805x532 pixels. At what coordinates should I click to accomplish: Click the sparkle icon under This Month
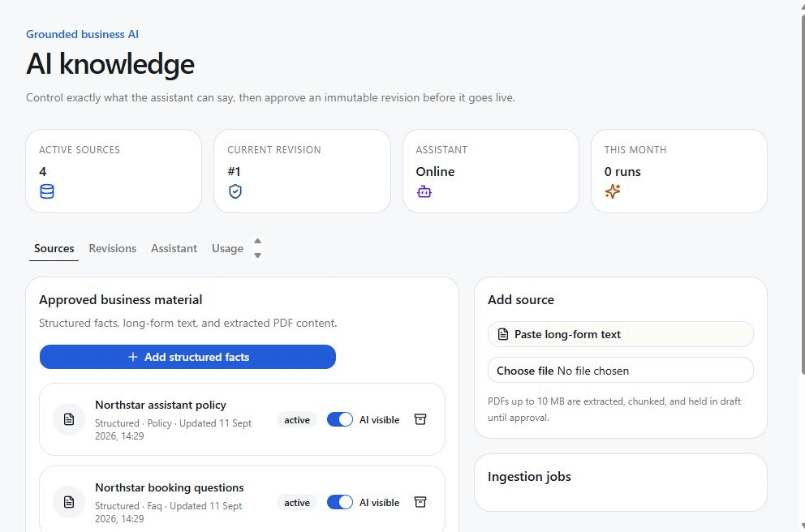pos(613,191)
